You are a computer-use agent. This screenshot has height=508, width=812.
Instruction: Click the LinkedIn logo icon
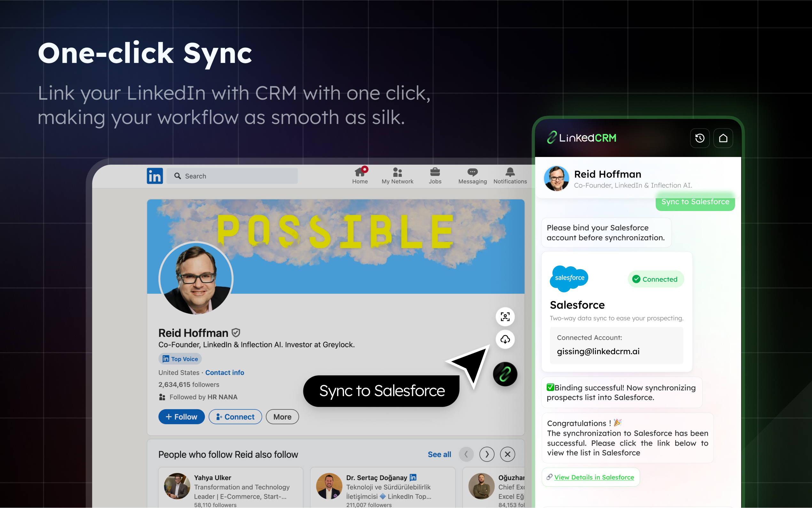[x=155, y=176]
